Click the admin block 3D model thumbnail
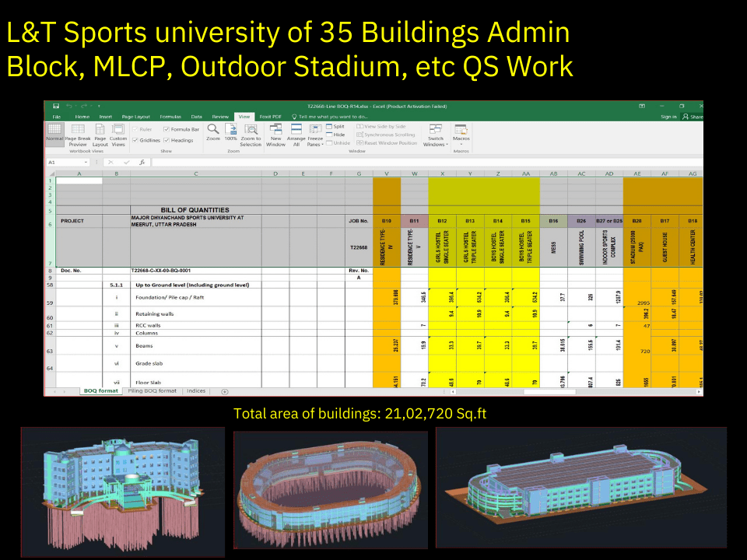The image size is (747, 560). (123, 492)
